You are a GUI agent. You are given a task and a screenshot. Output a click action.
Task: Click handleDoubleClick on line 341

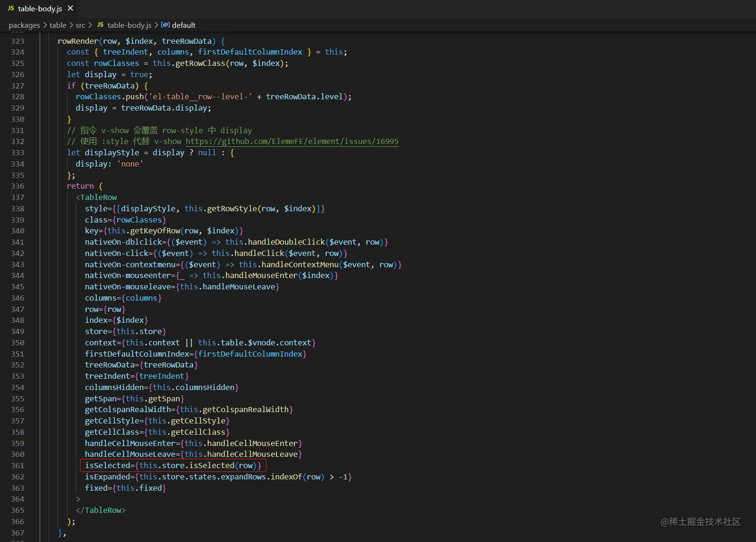(x=286, y=242)
